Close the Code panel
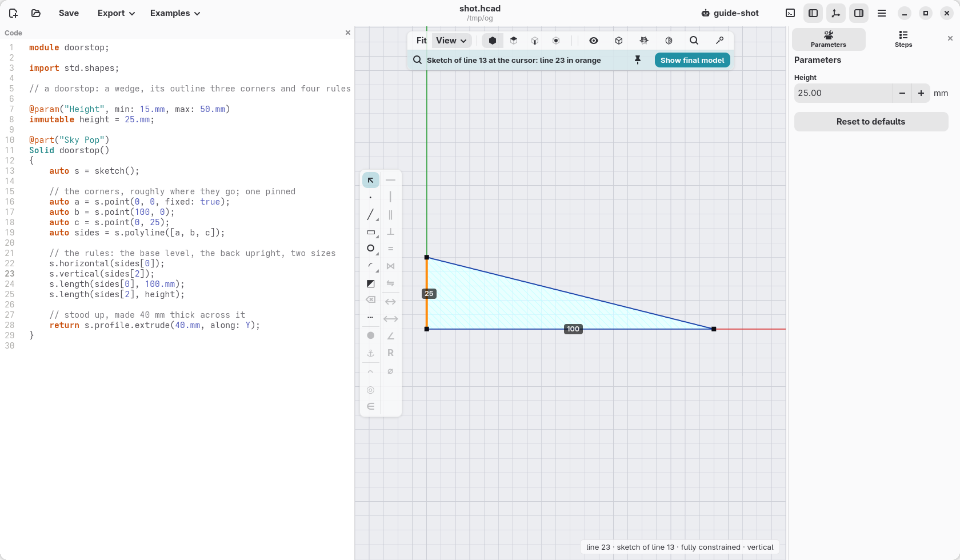 tap(348, 33)
